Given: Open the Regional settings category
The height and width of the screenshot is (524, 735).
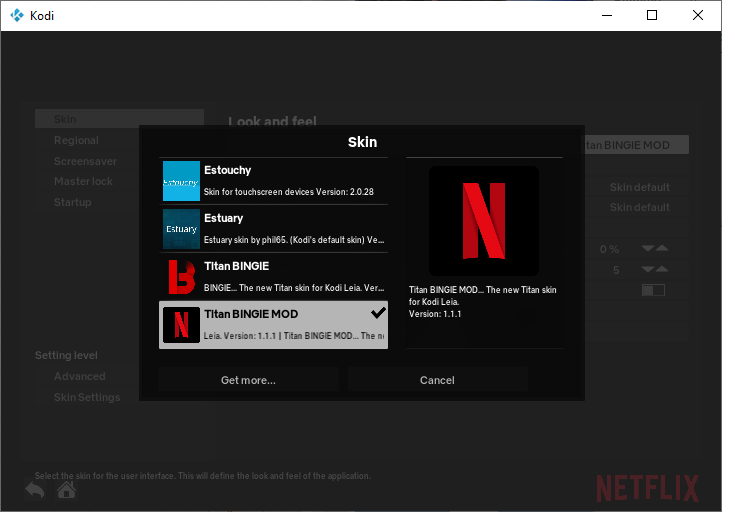Looking at the screenshot, I should click(x=77, y=143).
